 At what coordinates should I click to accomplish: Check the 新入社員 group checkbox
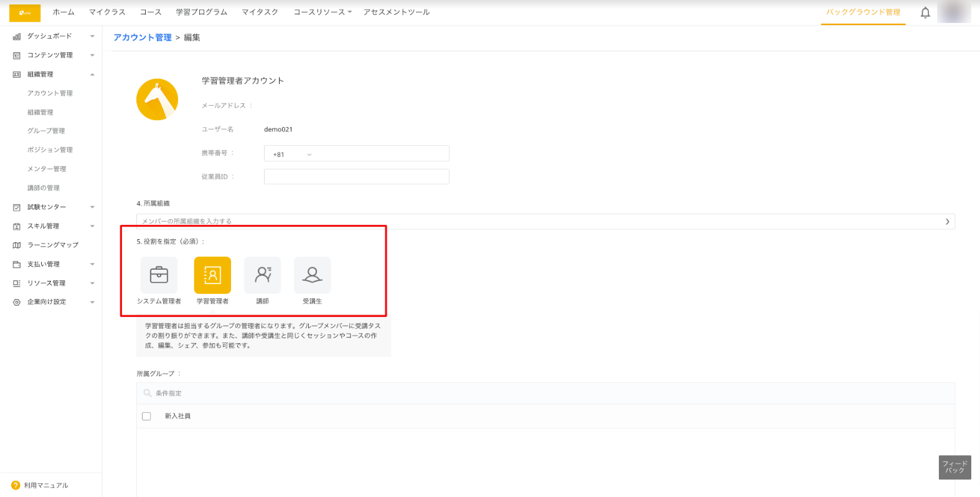pyautogui.click(x=146, y=416)
